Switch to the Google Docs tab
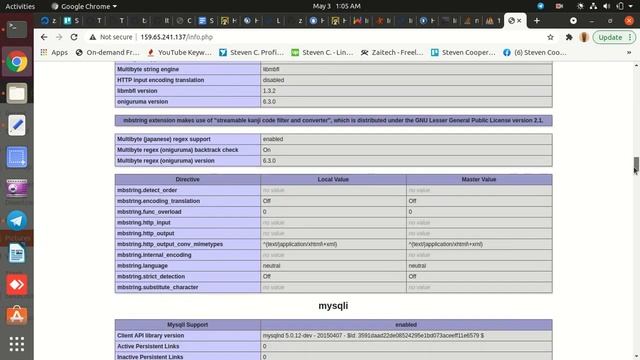This screenshot has height=360, width=640. [206, 20]
